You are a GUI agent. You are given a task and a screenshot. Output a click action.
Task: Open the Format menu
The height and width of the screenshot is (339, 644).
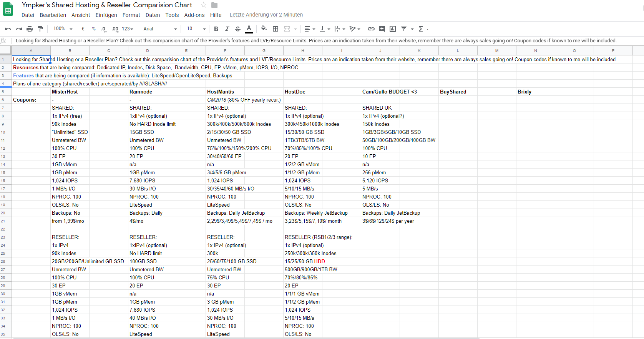(x=131, y=15)
